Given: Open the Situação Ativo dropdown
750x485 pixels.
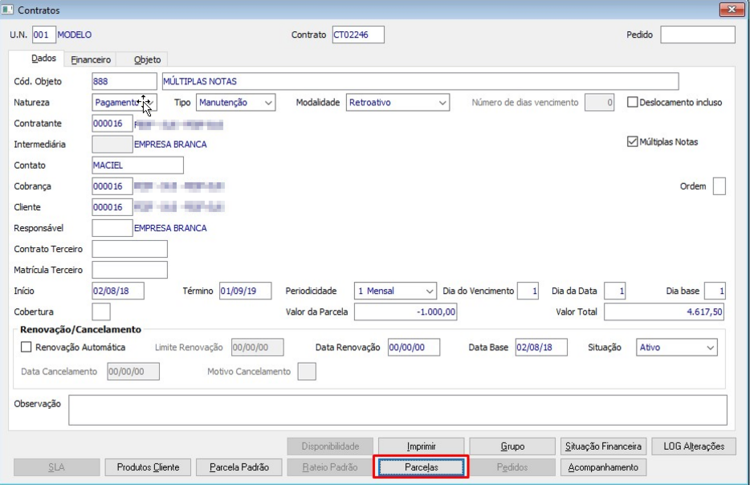Looking at the screenshot, I should tap(676, 347).
